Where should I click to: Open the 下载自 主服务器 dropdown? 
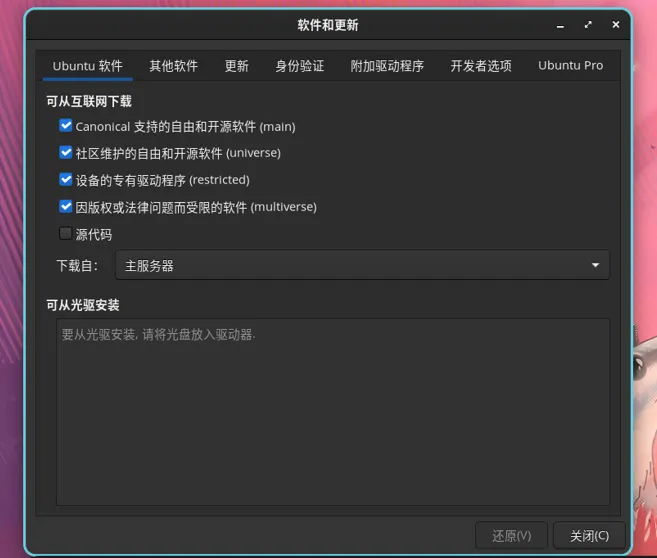point(362,265)
